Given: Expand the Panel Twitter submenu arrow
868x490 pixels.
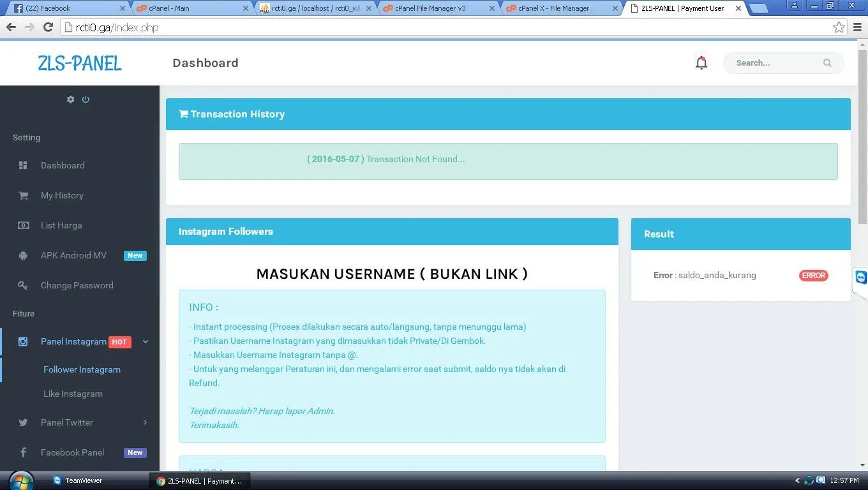Looking at the screenshot, I should [x=146, y=422].
